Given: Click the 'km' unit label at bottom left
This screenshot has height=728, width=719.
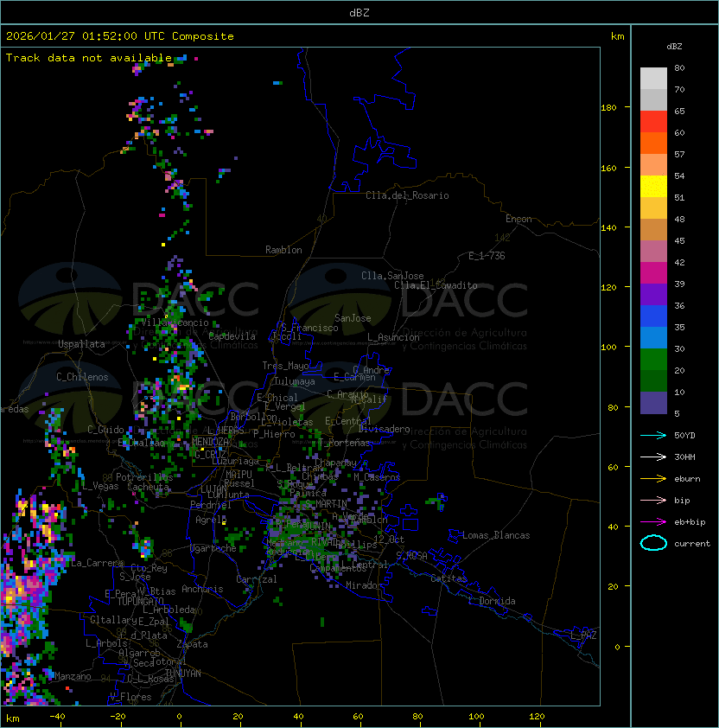Looking at the screenshot, I should click(x=13, y=718).
